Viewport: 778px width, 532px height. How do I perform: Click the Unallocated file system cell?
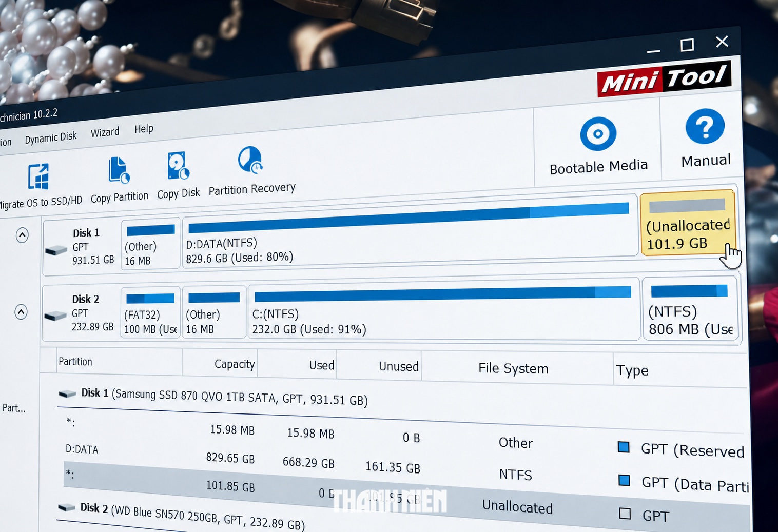517,507
